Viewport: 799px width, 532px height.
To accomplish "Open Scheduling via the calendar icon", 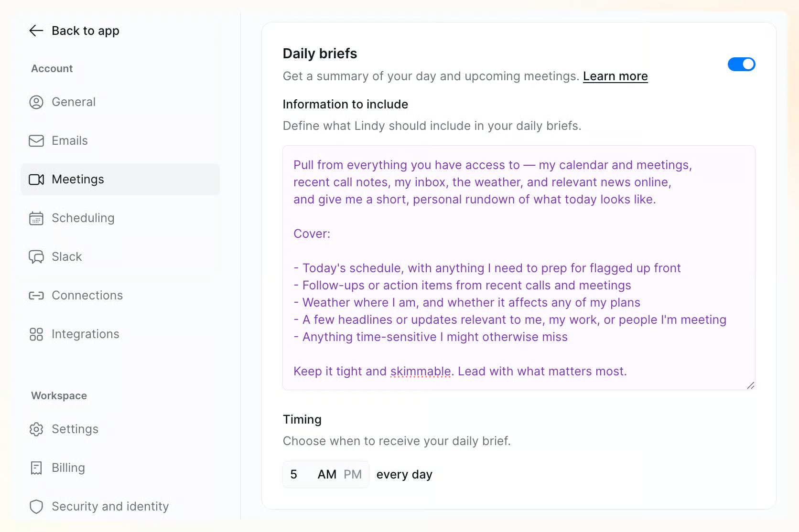I will tap(36, 218).
